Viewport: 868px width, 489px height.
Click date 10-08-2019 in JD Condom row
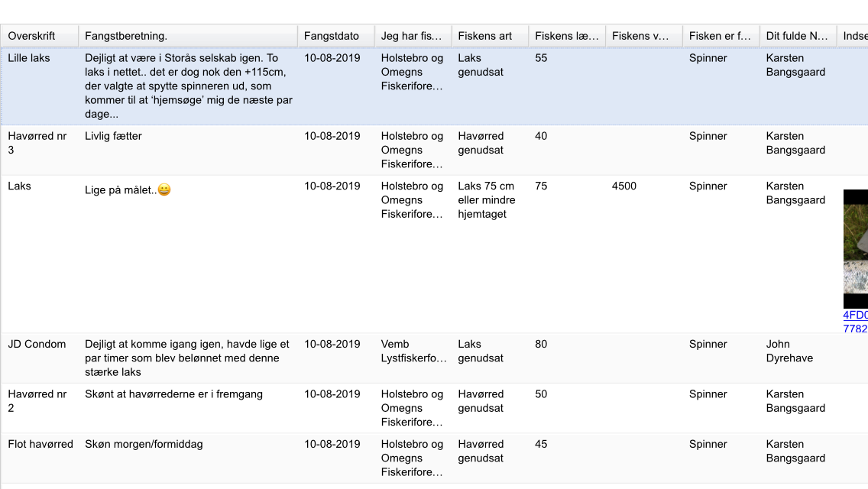[332, 344]
